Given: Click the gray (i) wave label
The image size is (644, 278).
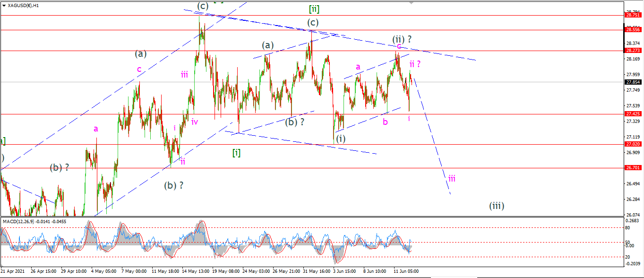Looking at the screenshot, I should point(340,139).
